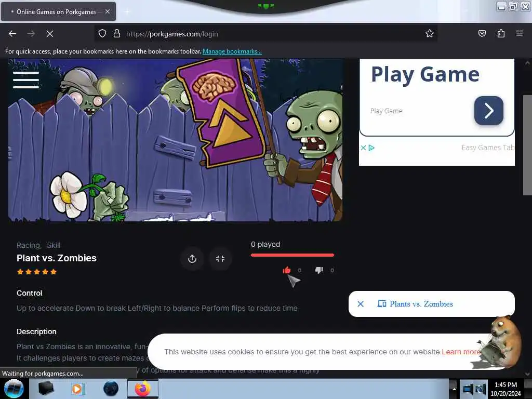Close the ad with the X icon

[363, 148]
